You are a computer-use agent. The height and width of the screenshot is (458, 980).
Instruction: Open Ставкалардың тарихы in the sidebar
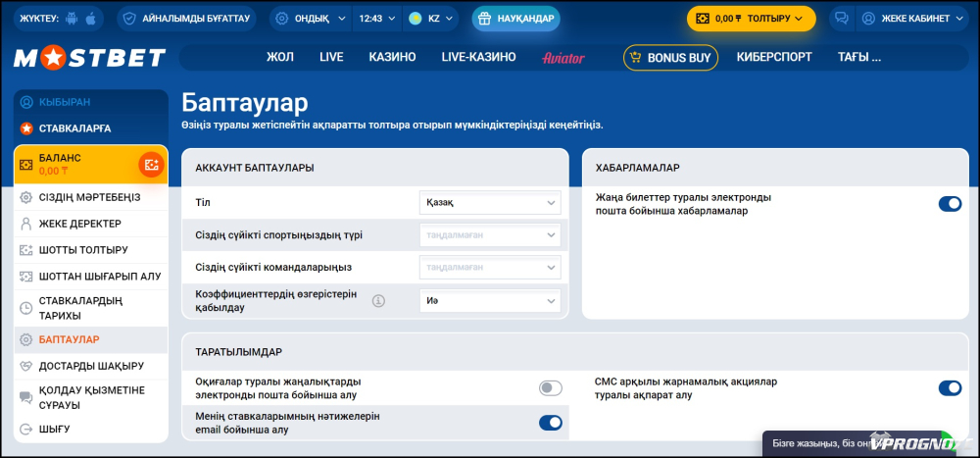(90, 308)
